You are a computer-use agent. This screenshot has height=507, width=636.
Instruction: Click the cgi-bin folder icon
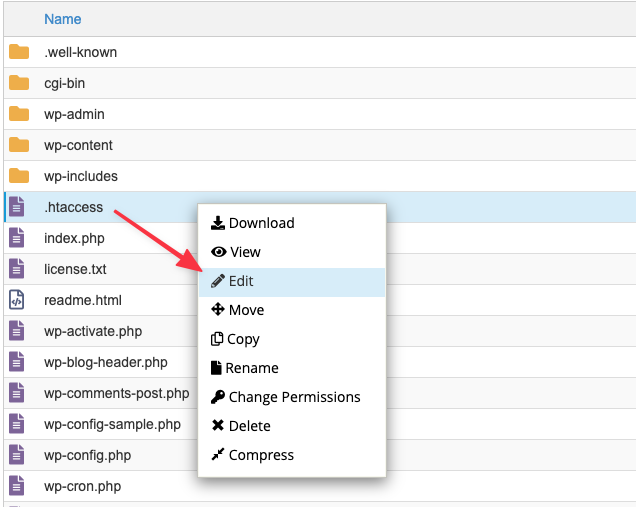(19, 83)
